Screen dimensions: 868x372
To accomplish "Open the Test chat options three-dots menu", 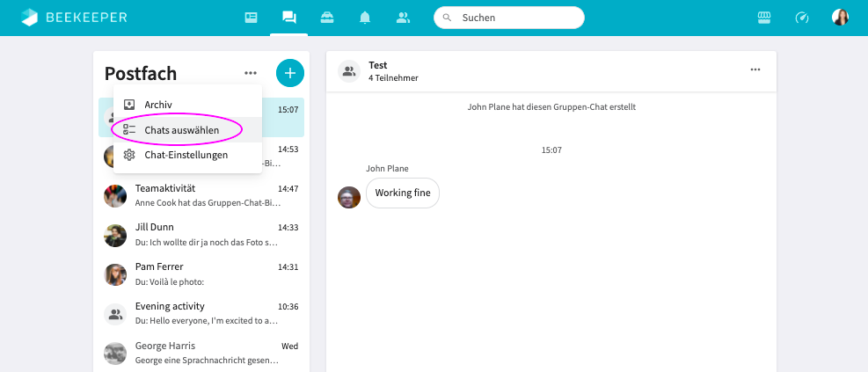I will (x=755, y=69).
